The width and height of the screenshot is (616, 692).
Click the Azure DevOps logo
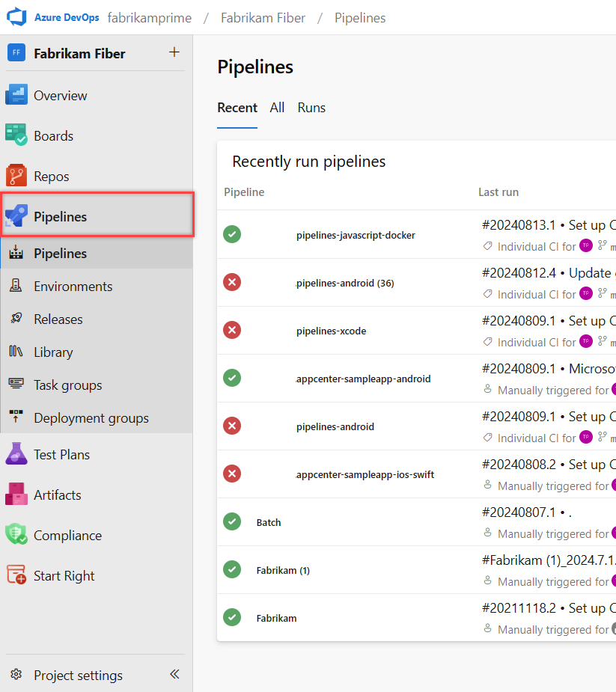tap(16, 16)
